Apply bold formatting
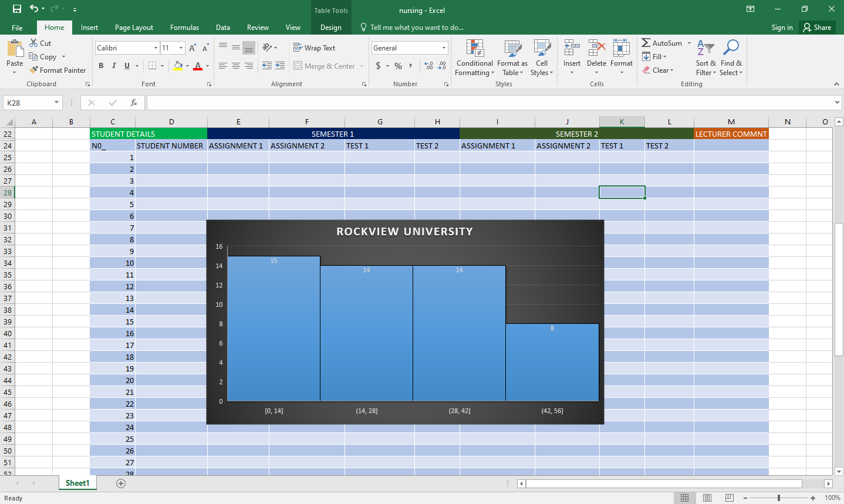The width and height of the screenshot is (844, 504). pyautogui.click(x=100, y=65)
